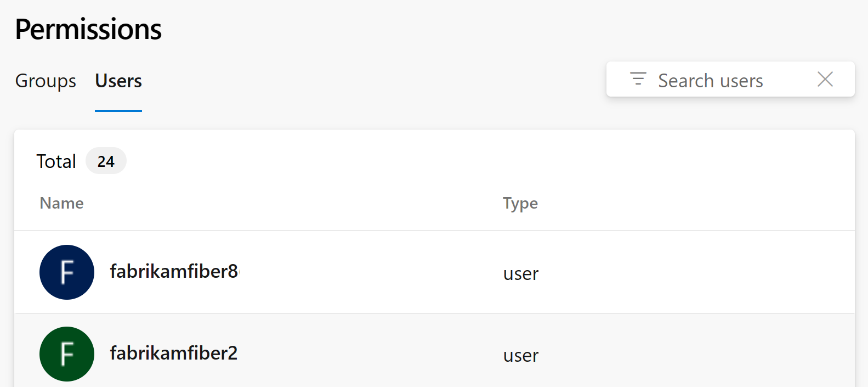Click fabrikamfiber8's dark blue avatar

(66, 272)
